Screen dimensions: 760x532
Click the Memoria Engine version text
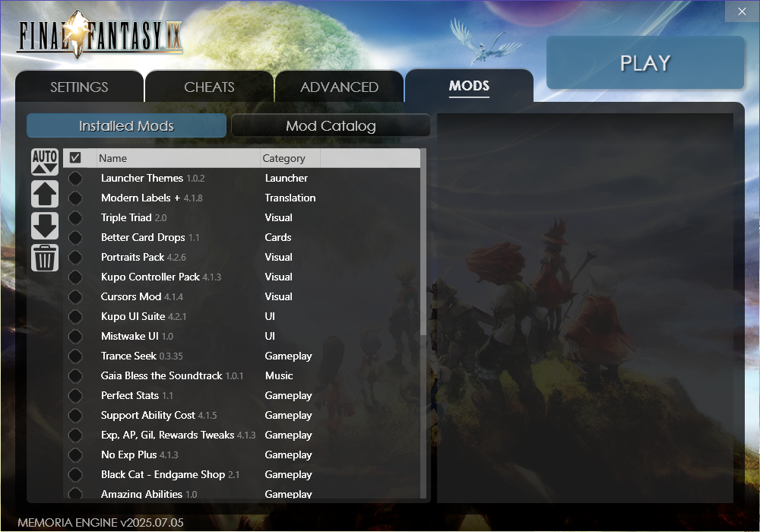click(101, 523)
